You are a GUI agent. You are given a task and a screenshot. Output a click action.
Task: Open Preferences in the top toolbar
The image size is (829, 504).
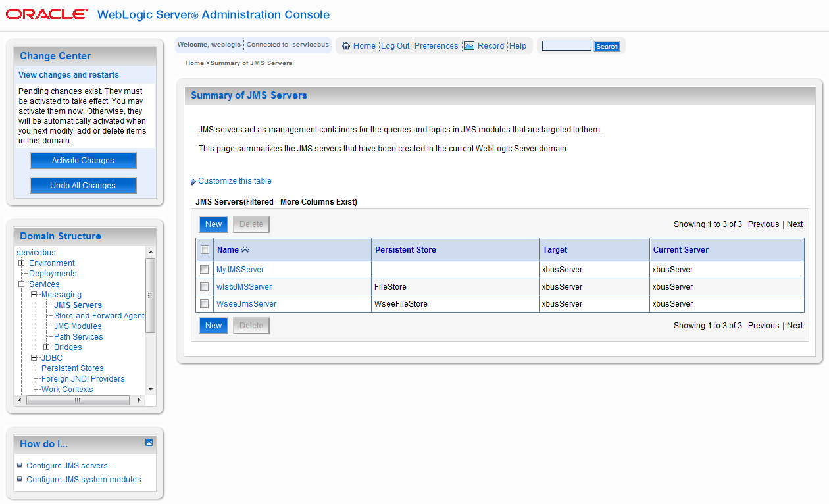click(x=436, y=46)
